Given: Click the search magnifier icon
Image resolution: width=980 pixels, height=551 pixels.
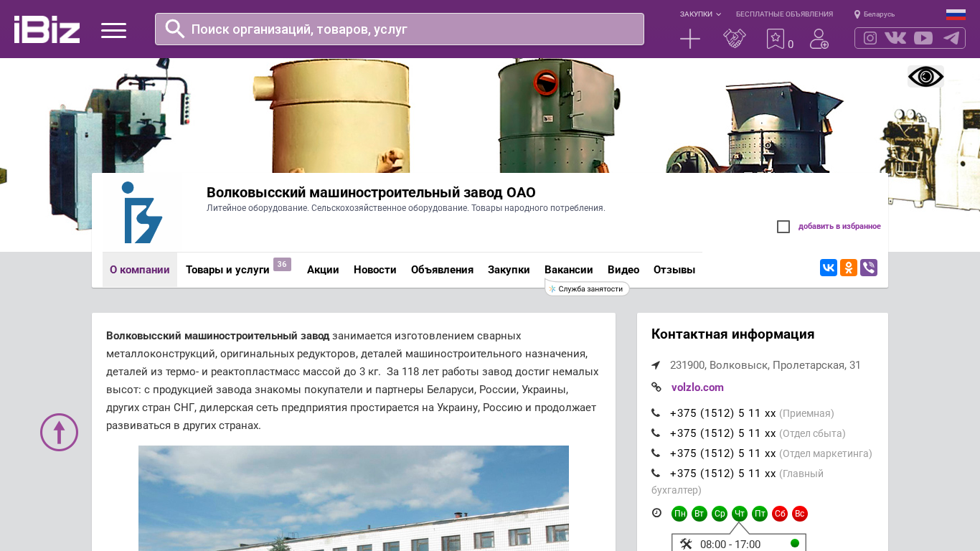Looking at the screenshot, I should (175, 29).
